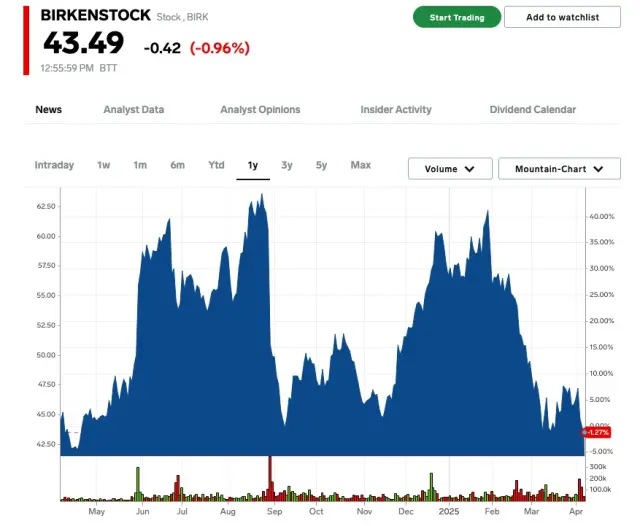Viewport: 640px width, 526px height.
Task: Switch chart to 1m range
Action: 140,165
